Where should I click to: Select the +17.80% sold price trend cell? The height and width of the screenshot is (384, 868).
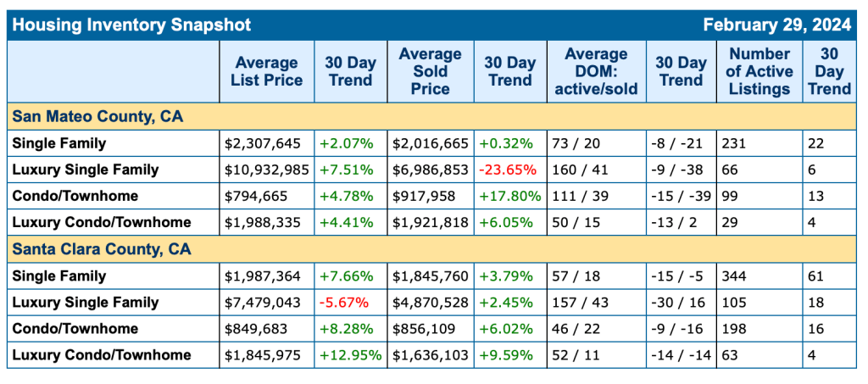(x=509, y=196)
